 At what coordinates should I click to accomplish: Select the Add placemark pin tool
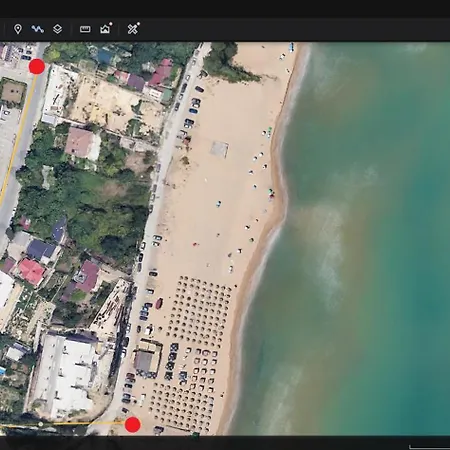click(x=18, y=29)
